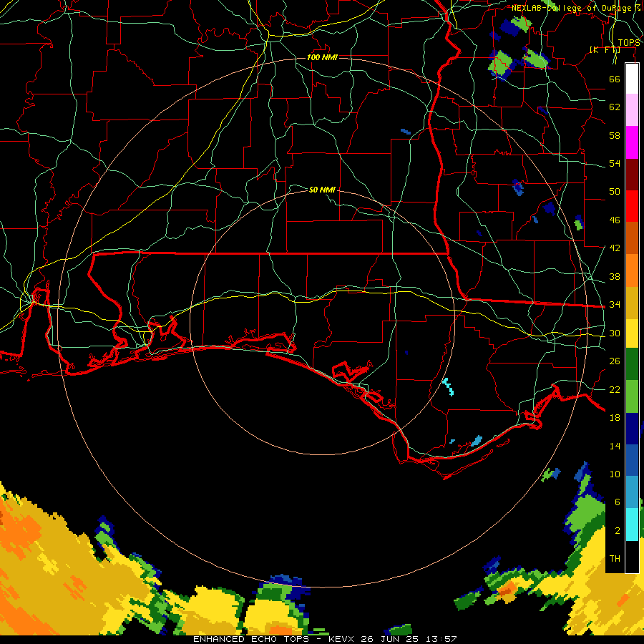Click the legend value 22
The image size is (644, 644).
(615, 389)
